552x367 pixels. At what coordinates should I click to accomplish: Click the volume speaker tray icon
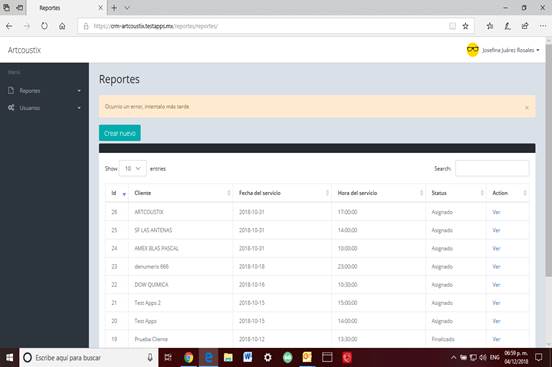click(x=483, y=357)
